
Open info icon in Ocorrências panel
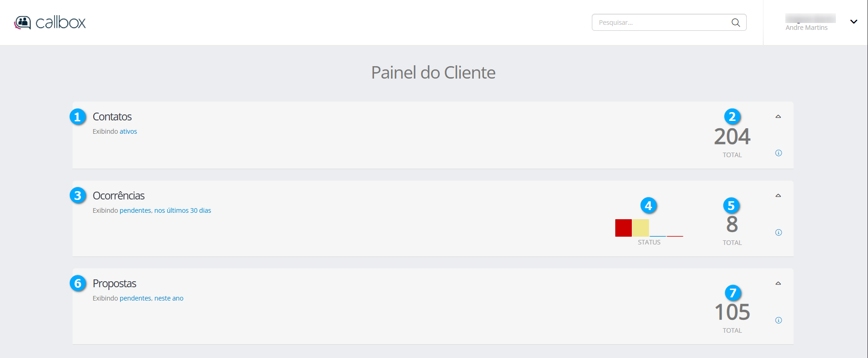(778, 233)
